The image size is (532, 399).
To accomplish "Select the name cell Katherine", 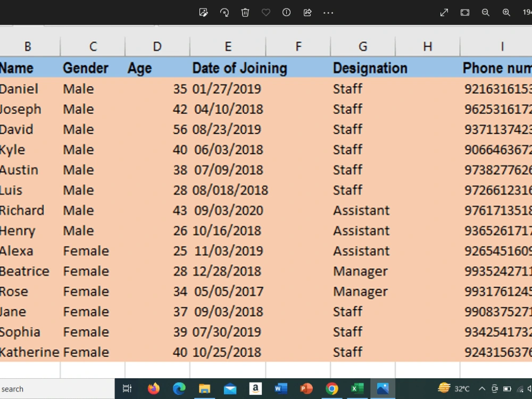I will pyautogui.click(x=30, y=352).
